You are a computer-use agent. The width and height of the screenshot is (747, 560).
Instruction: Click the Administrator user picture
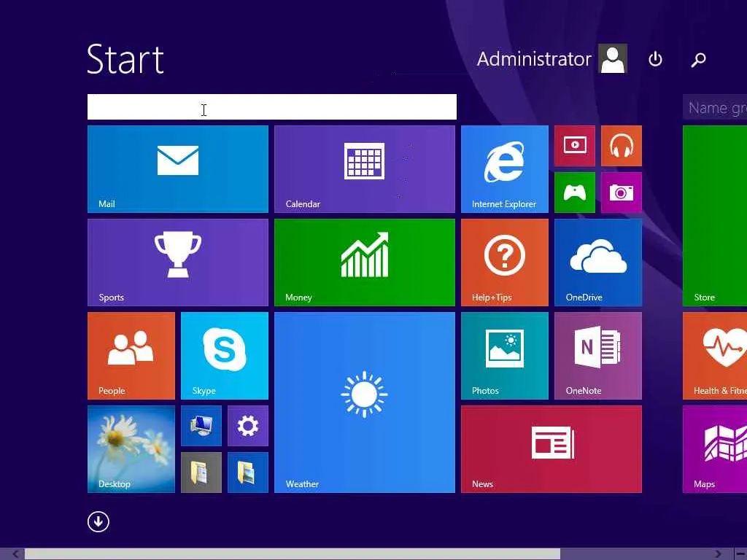tap(613, 58)
